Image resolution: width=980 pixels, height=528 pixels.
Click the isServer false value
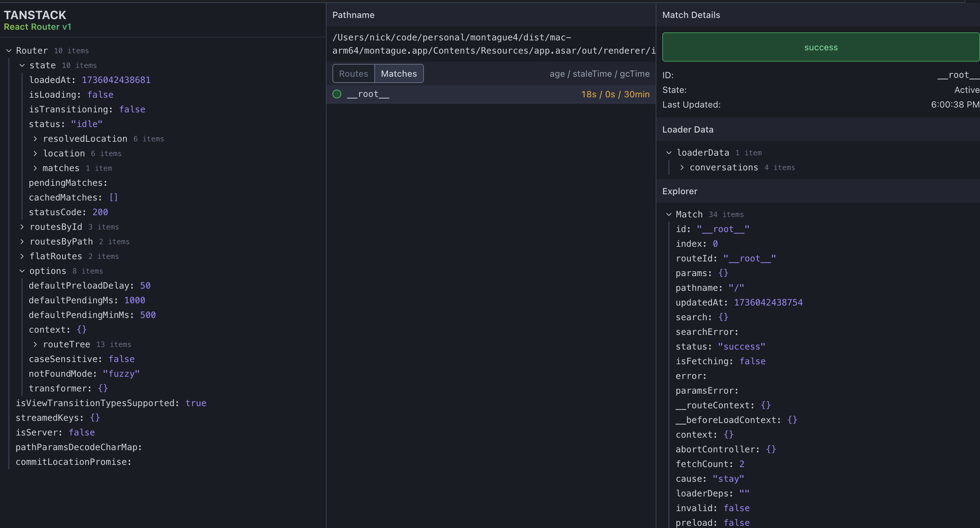point(82,433)
